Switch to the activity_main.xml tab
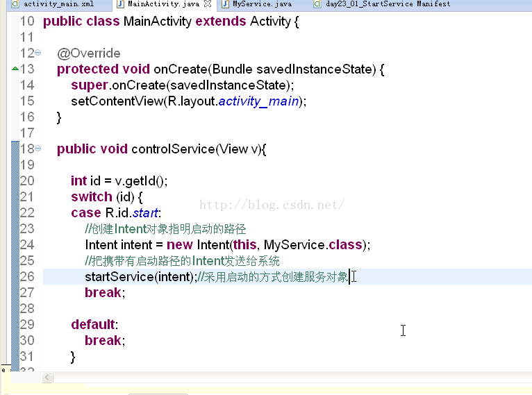Image resolution: width=532 pixels, height=395 pixels. click(x=58, y=4)
